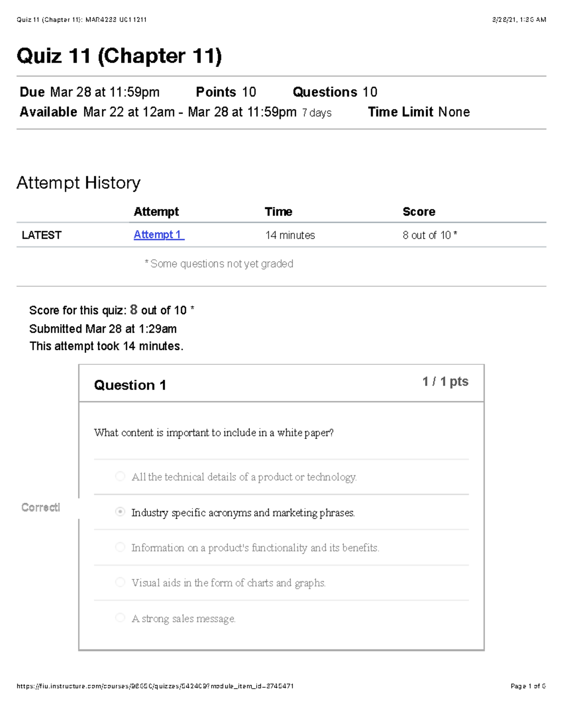
Task: Click the LATEST row label
Action: [x=42, y=235]
